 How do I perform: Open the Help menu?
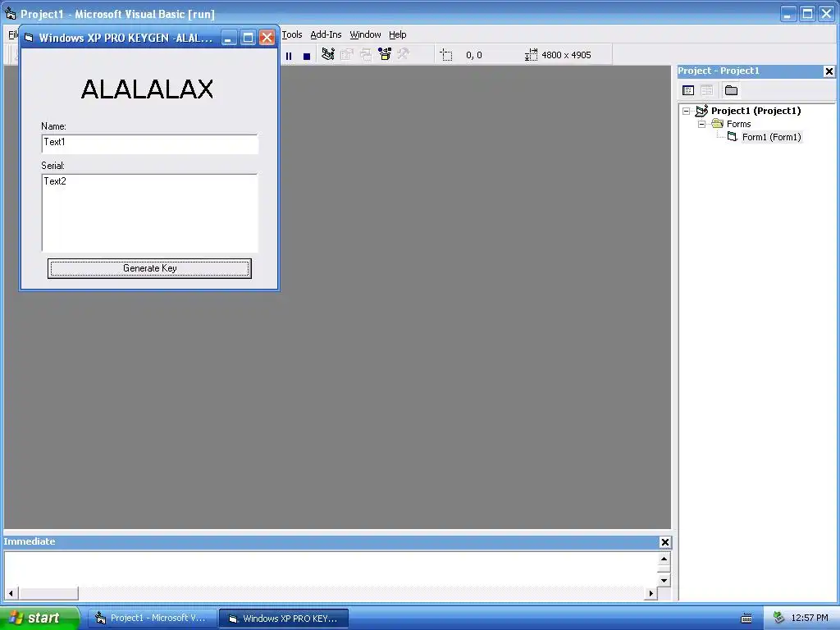(x=398, y=34)
